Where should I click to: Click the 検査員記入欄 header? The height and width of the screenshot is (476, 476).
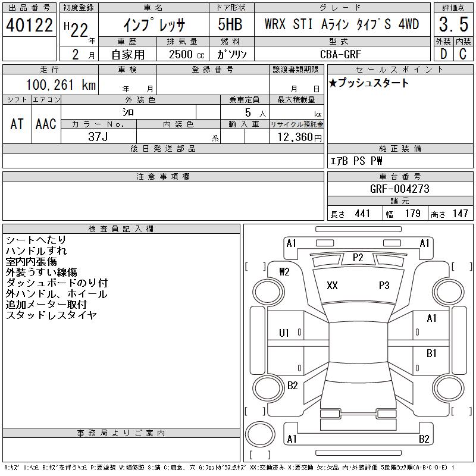(121, 229)
